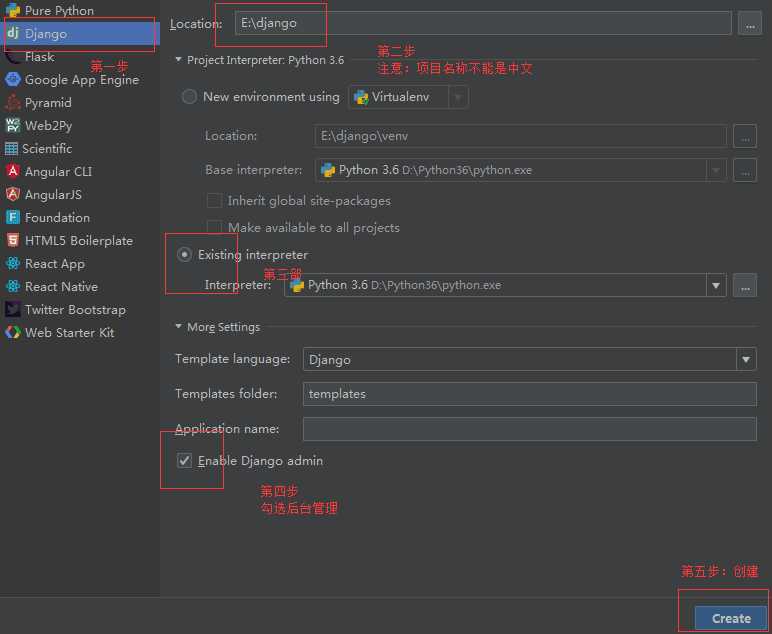This screenshot has width=772, height=634.
Task: Browse for Base interpreter path
Action: tap(745, 170)
